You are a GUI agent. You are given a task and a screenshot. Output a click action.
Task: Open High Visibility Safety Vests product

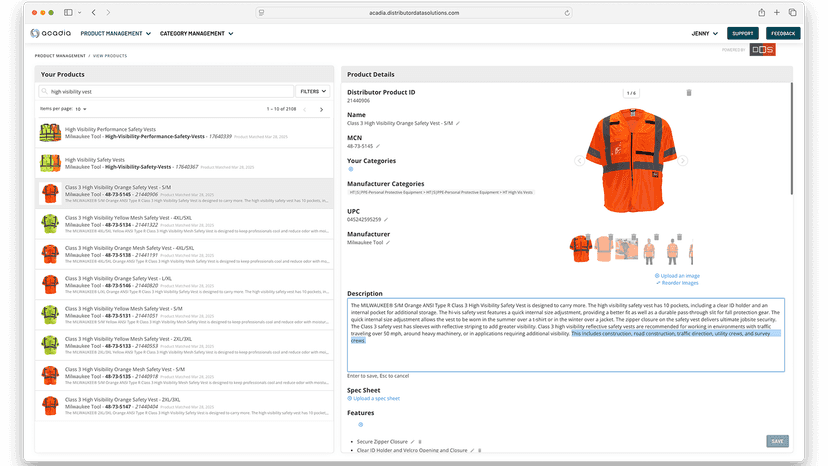pos(184,163)
